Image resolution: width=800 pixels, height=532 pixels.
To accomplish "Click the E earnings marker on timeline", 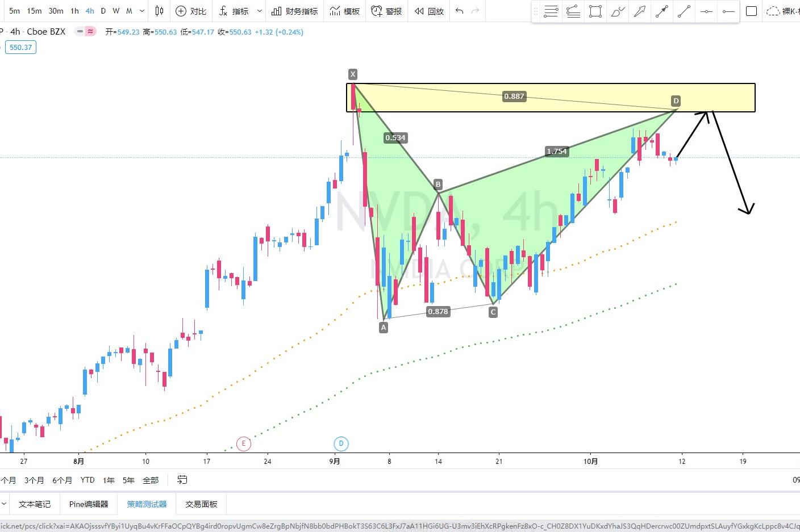I will tap(243, 443).
